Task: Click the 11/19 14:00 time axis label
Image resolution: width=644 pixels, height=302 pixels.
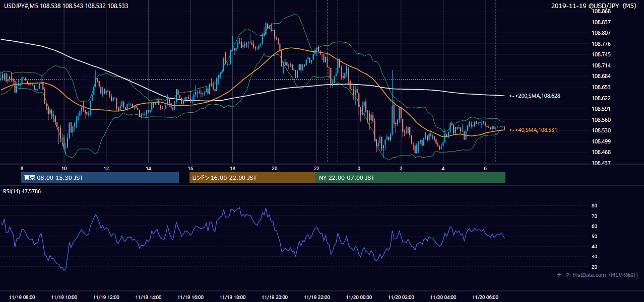Action: (149, 297)
